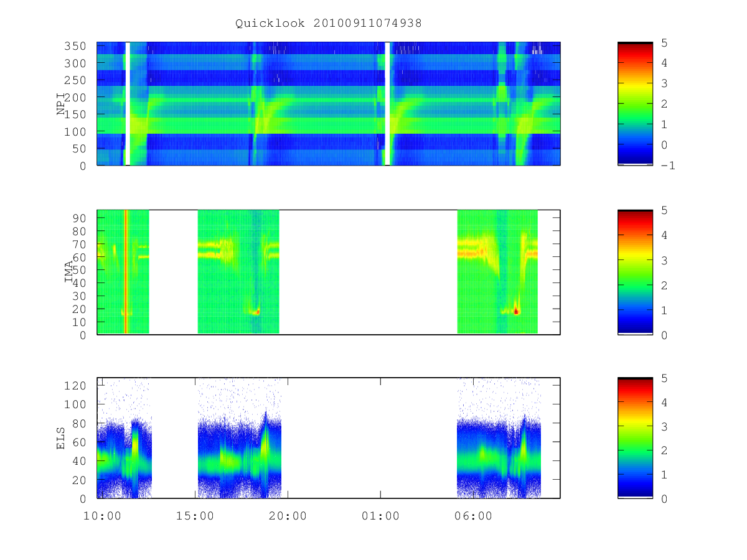Click the '1' label on ELS colorbar

(x=665, y=474)
